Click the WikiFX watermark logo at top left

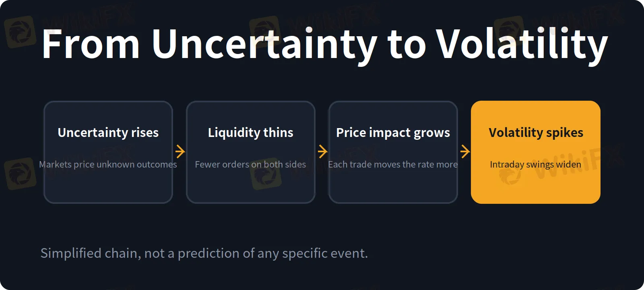pos(20,32)
